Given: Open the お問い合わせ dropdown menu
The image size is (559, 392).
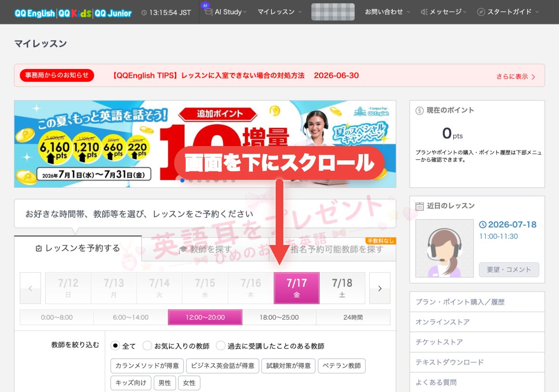Looking at the screenshot, I should [x=387, y=12].
